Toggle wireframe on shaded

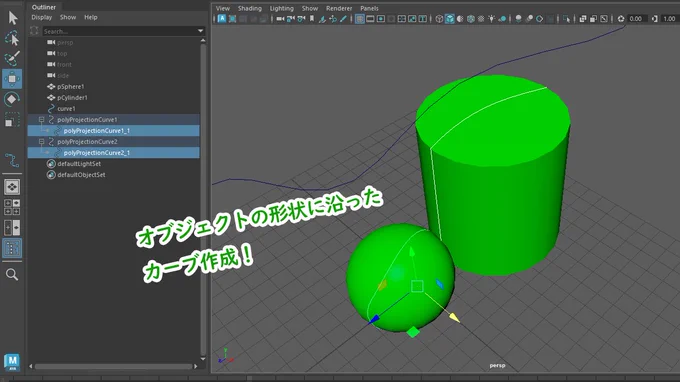coord(471,19)
